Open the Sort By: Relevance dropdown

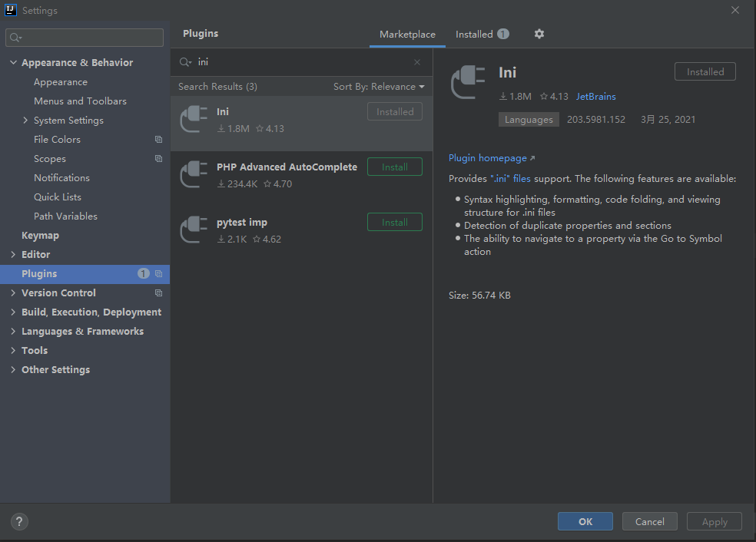pos(379,87)
